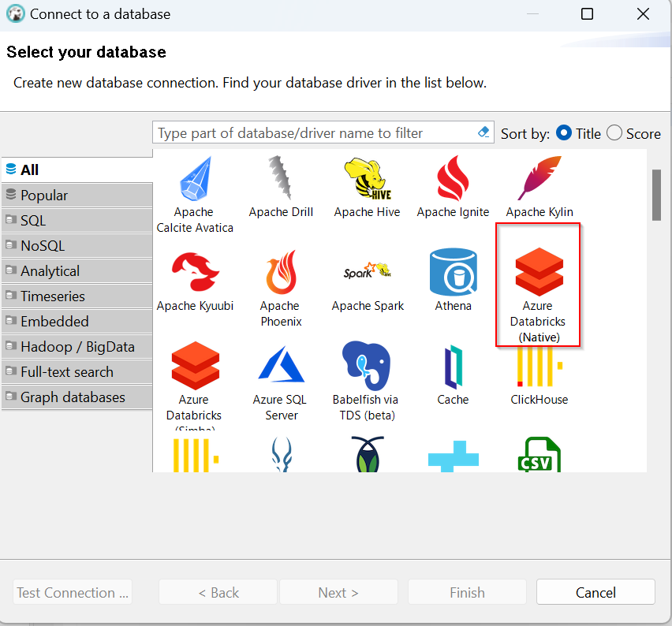
Task: Select the CSV file driver icon
Action: (x=539, y=455)
